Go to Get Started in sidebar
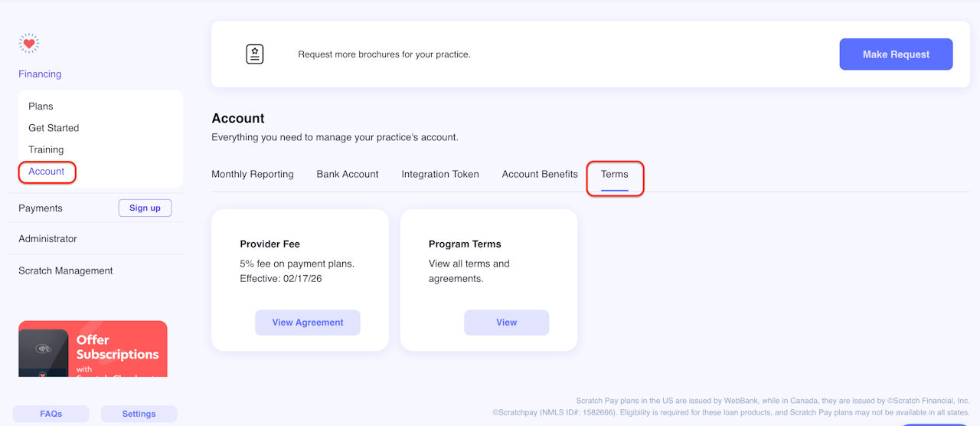Image resolution: width=980 pixels, height=426 pixels. point(54,128)
